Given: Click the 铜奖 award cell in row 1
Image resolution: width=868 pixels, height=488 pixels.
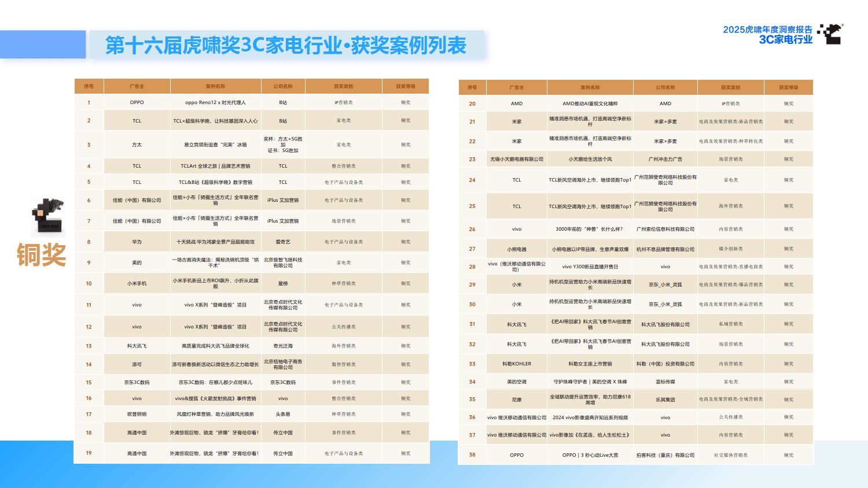Looking at the screenshot, I should point(406,102).
